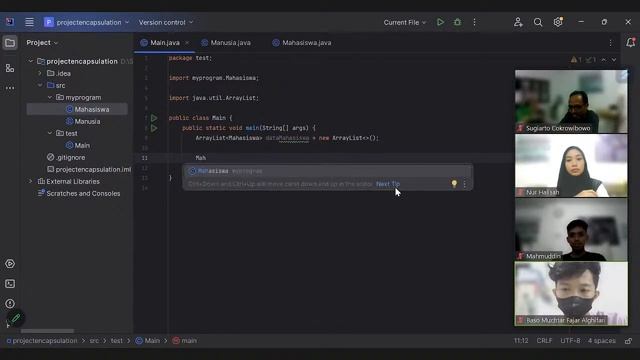640x360 pixels.
Task: Start debugging with the bug icon
Action: (x=457, y=22)
